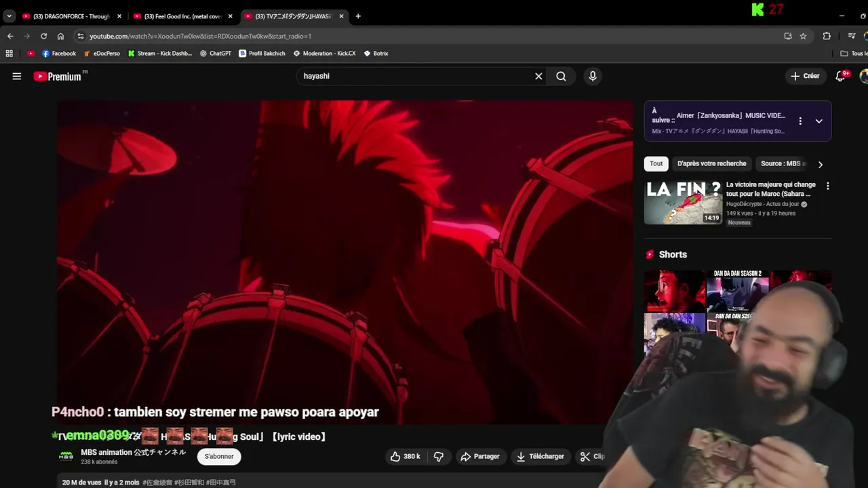Go back with the browser back arrow
This screenshot has width=868, height=488.
[x=10, y=36]
